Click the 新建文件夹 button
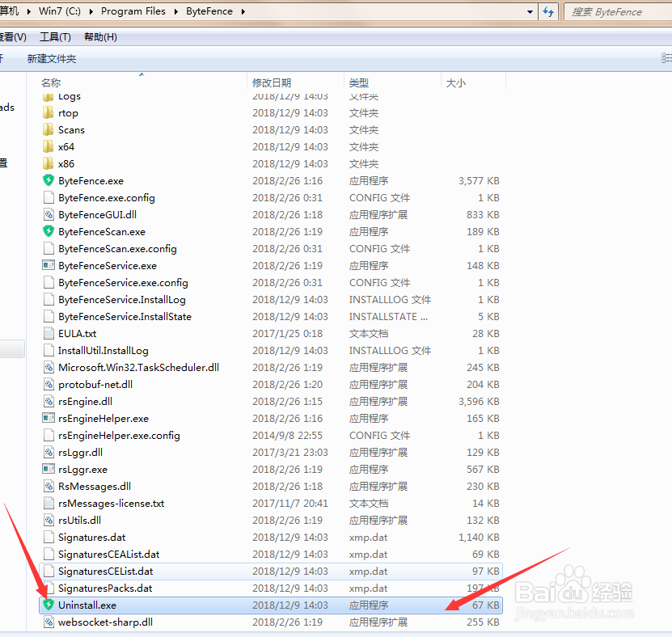 (52, 59)
